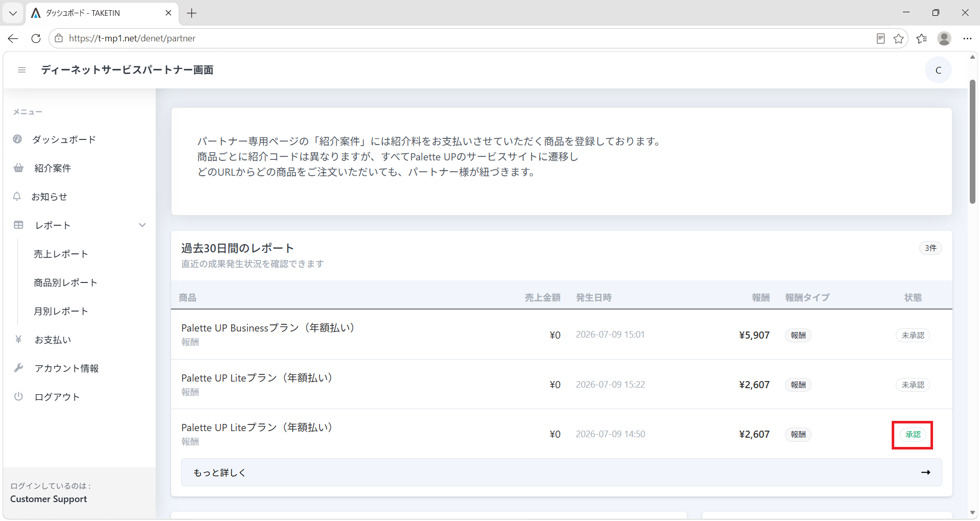Select 月別レポート submenu item
This screenshot has height=521, width=980.
[61, 311]
